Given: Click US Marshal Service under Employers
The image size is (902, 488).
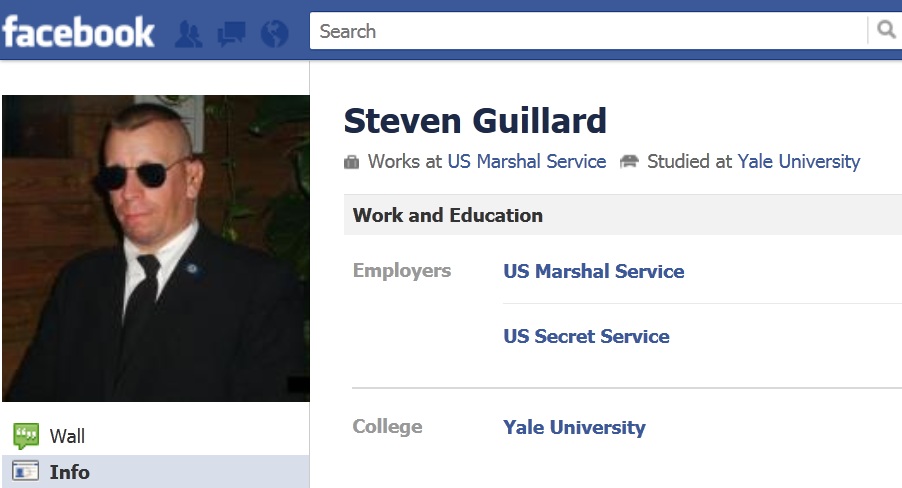Looking at the screenshot, I should (593, 271).
